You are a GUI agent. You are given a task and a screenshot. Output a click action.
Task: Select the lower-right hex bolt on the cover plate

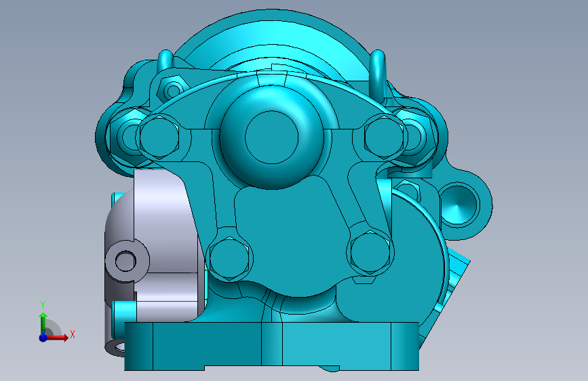click(x=370, y=252)
